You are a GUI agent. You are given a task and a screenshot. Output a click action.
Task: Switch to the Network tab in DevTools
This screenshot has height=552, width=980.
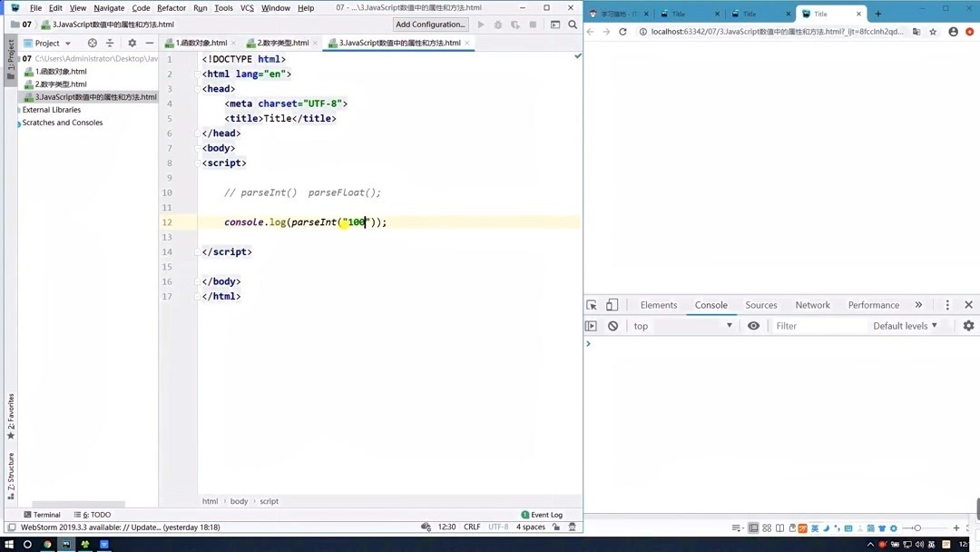pyautogui.click(x=812, y=305)
